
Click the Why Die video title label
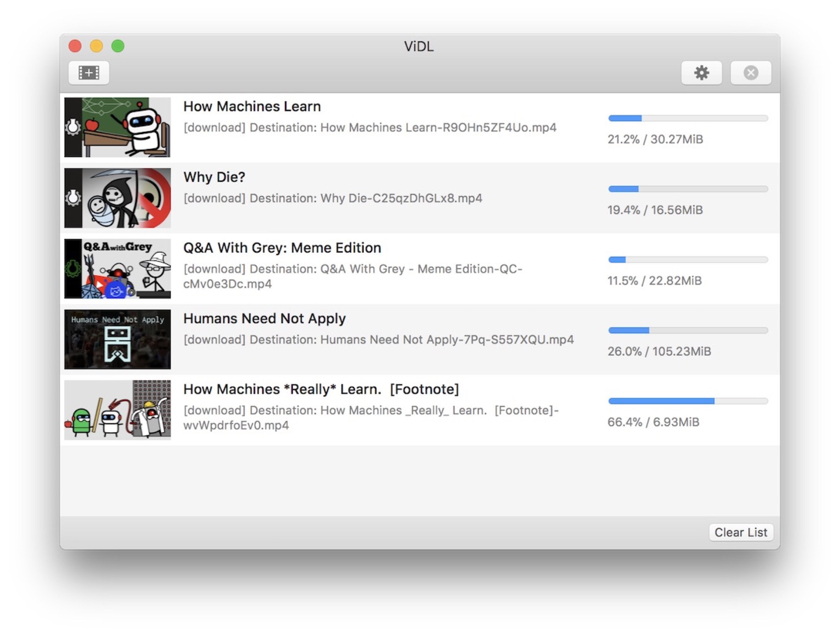tap(215, 177)
